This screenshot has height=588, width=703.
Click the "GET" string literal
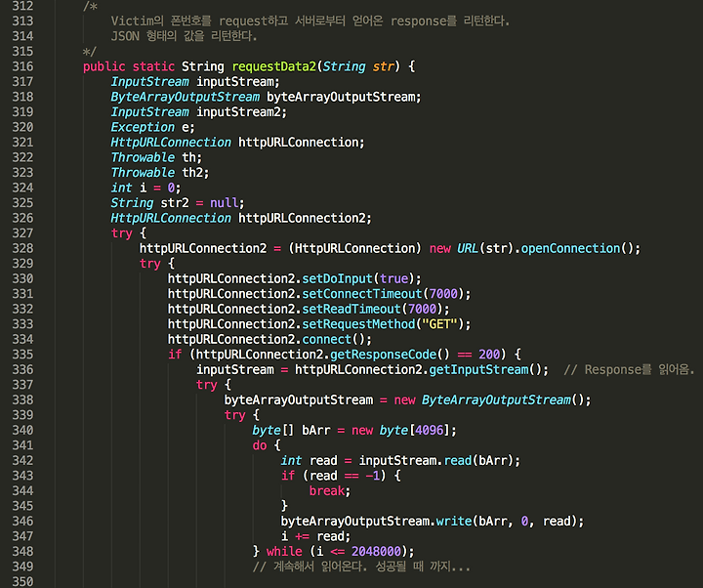pyautogui.click(x=439, y=324)
